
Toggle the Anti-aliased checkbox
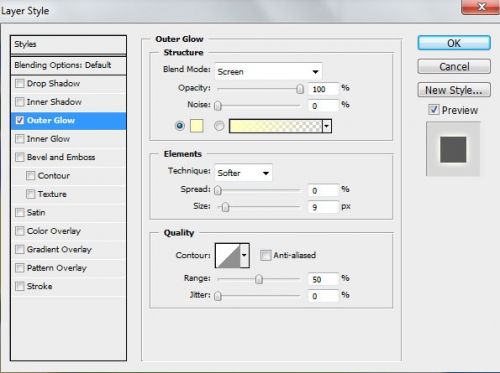pos(266,255)
